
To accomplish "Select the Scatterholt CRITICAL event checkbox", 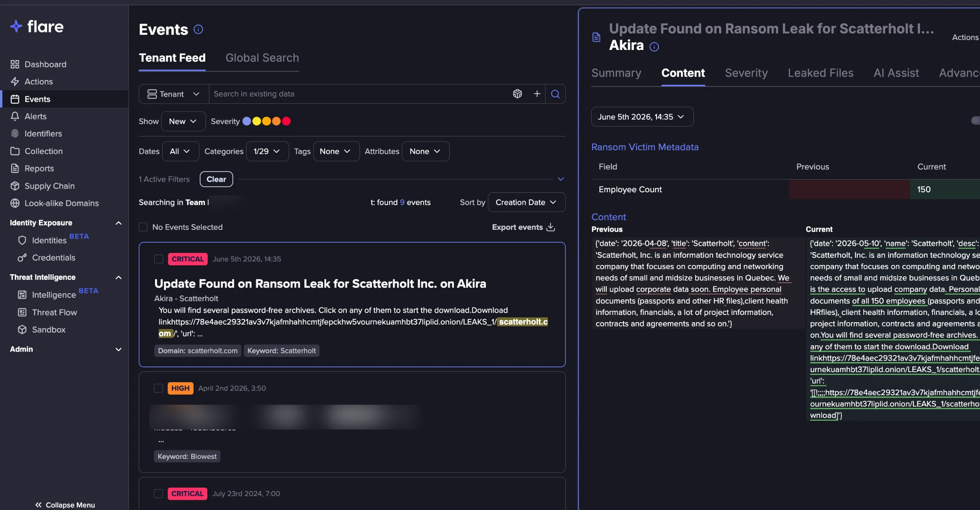I will (159, 259).
